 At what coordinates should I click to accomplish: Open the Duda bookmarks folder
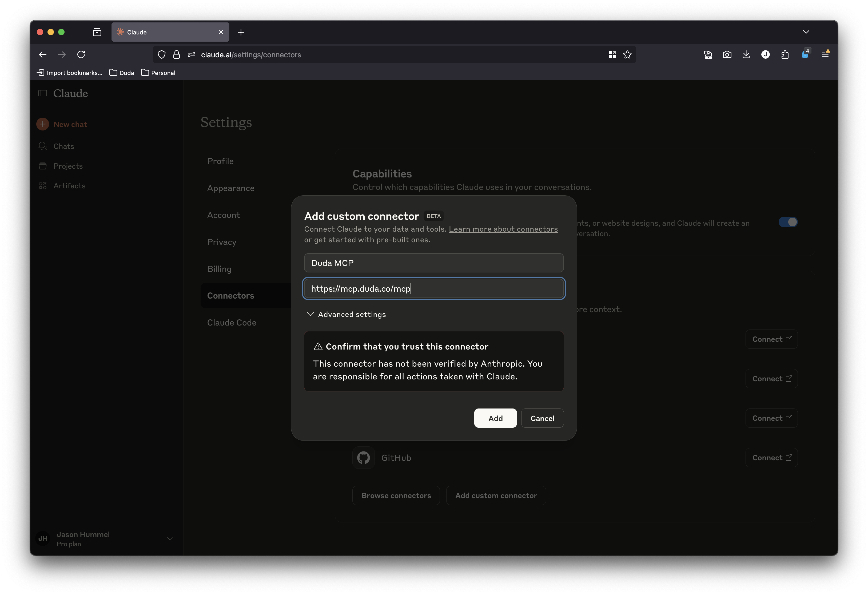coord(122,73)
